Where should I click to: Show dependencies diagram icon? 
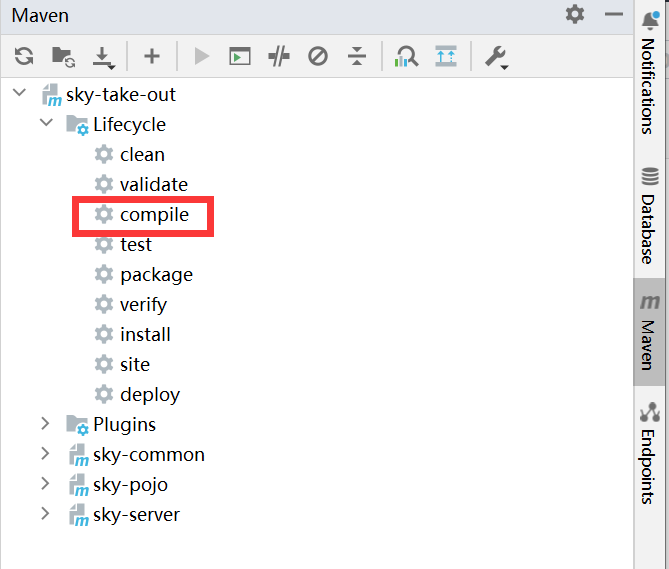coord(446,56)
